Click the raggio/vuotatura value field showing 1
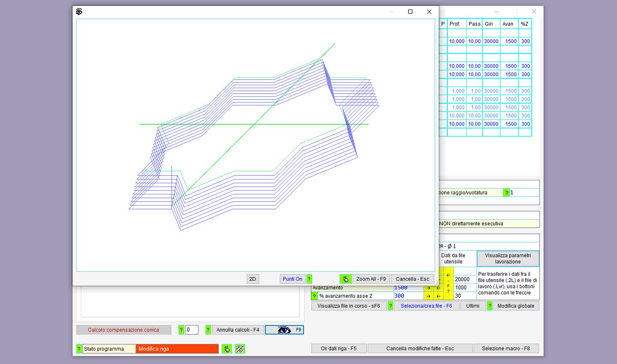This screenshot has height=364, width=617. click(524, 193)
